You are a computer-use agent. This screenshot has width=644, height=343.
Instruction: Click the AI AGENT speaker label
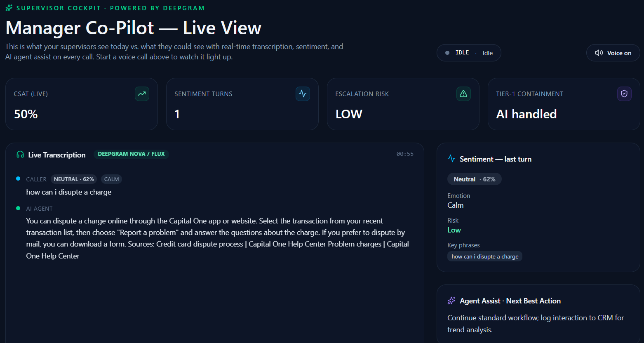point(39,209)
